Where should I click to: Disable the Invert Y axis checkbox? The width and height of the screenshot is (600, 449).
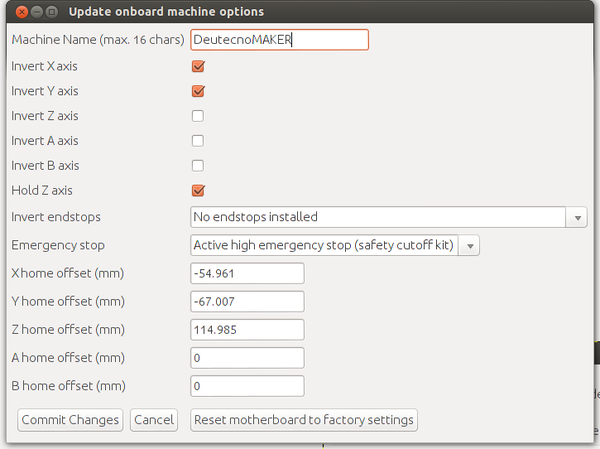point(198,91)
